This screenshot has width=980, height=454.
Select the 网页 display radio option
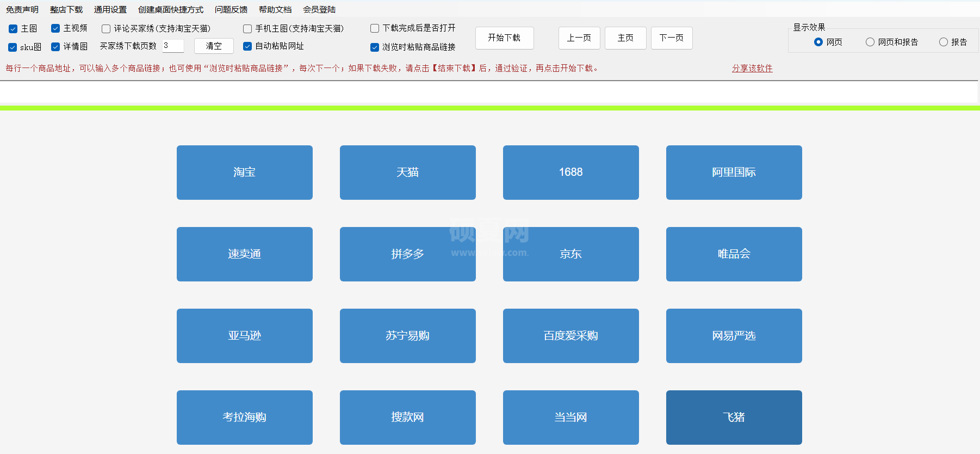[818, 42]
